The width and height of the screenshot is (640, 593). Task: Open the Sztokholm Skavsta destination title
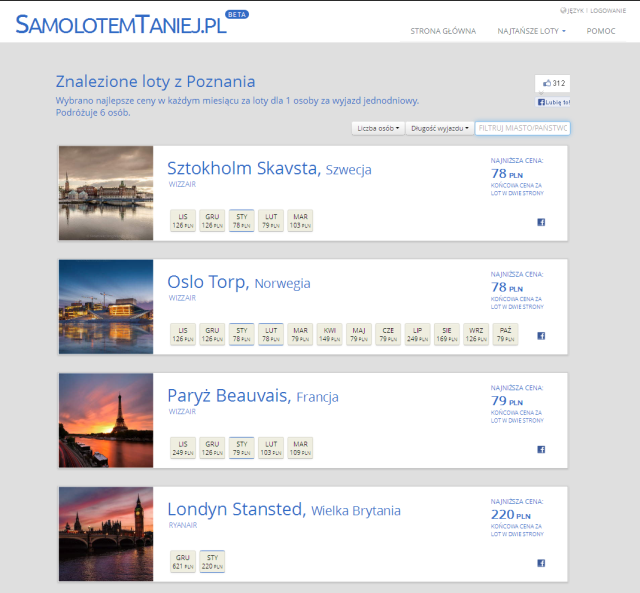pos(269,169)
